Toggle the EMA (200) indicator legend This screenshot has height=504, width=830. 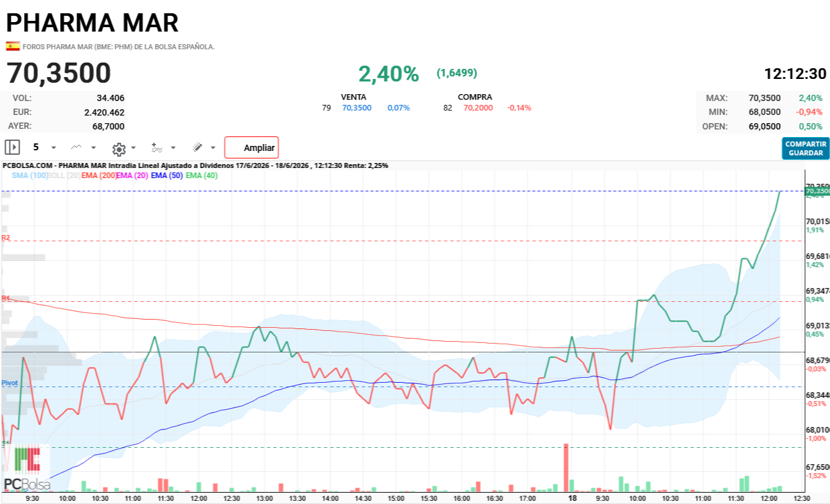pos(99,176)
